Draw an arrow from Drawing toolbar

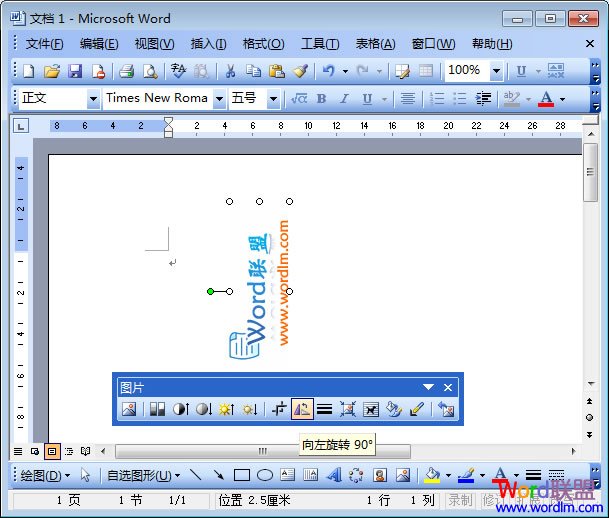click(219, 475)
